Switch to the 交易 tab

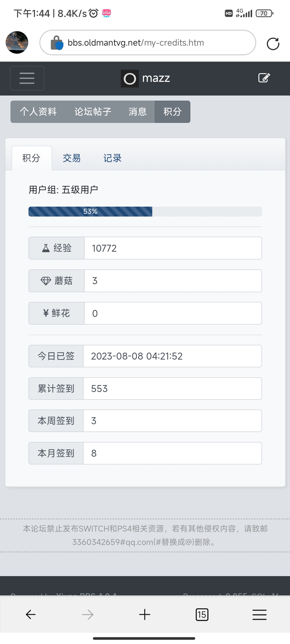[72, 158]
